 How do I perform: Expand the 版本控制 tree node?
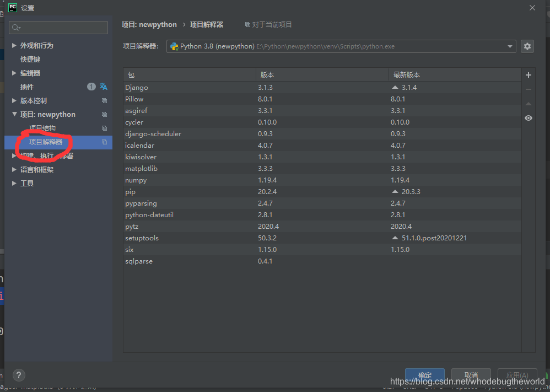(14, 101)
